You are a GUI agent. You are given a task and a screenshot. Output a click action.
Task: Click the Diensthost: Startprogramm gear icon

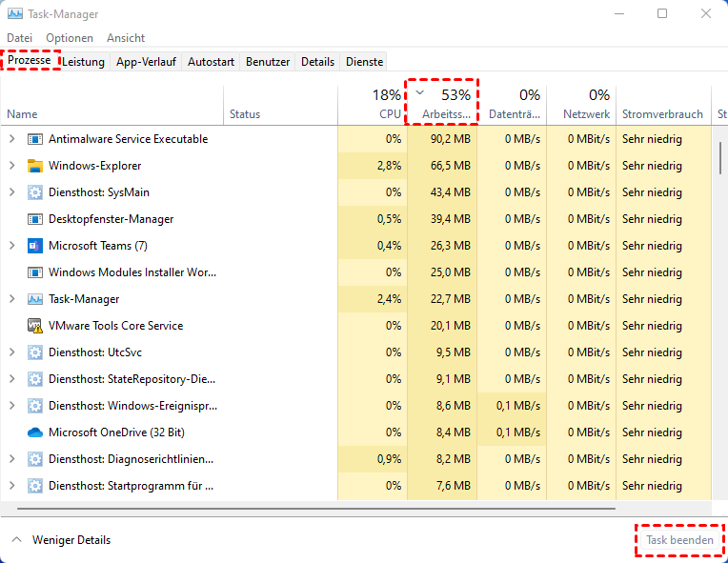pyautogui.click(x=35, y=486)
